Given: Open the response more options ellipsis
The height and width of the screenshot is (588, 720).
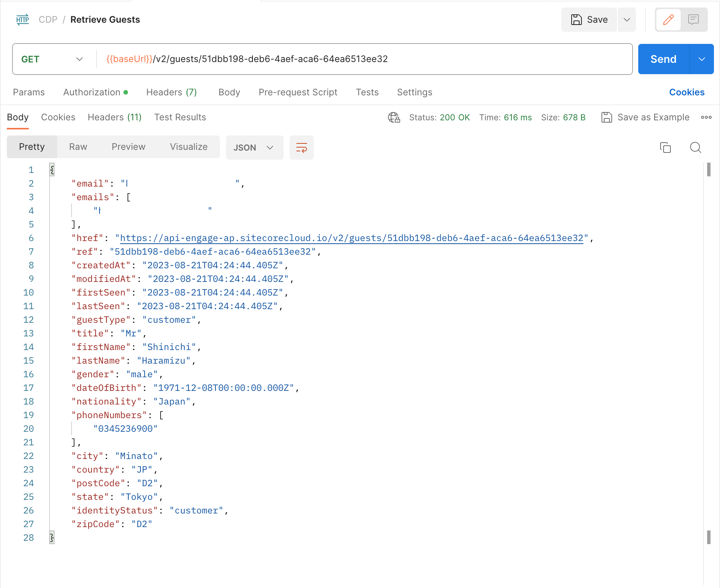Looking at the screenshot, I should [x=706, y=118].
